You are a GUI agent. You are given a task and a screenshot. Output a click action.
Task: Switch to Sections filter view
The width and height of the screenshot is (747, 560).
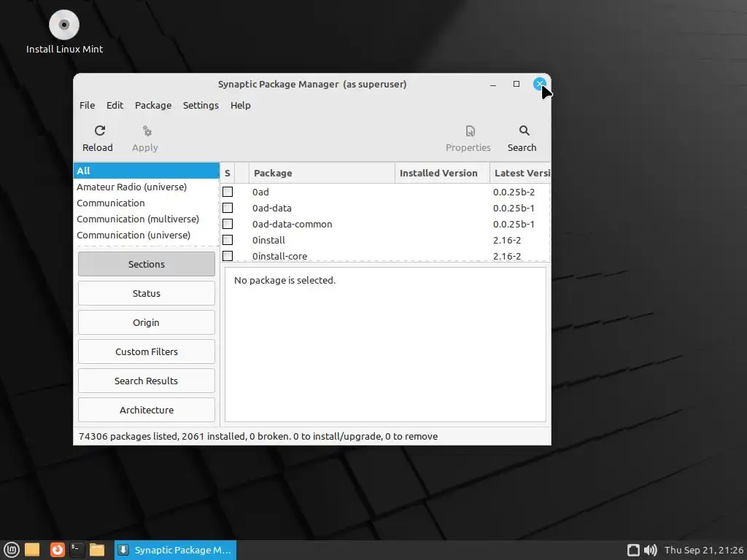pyautogui.click(x=146, y=264)
